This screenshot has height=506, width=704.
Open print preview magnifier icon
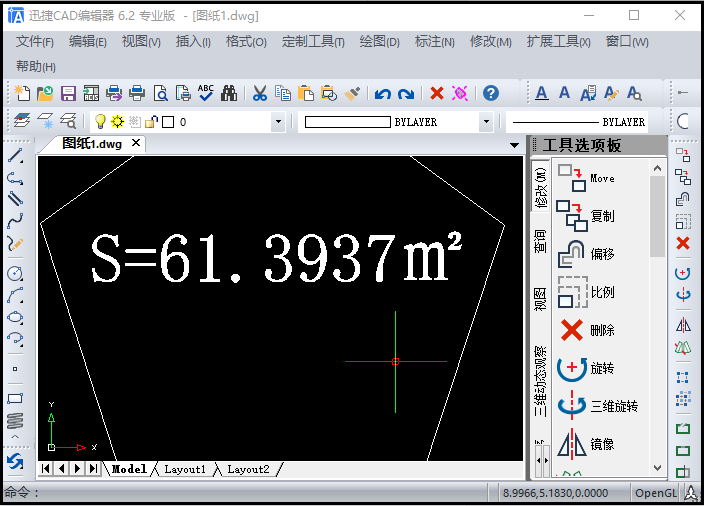(x=160, y=93)
